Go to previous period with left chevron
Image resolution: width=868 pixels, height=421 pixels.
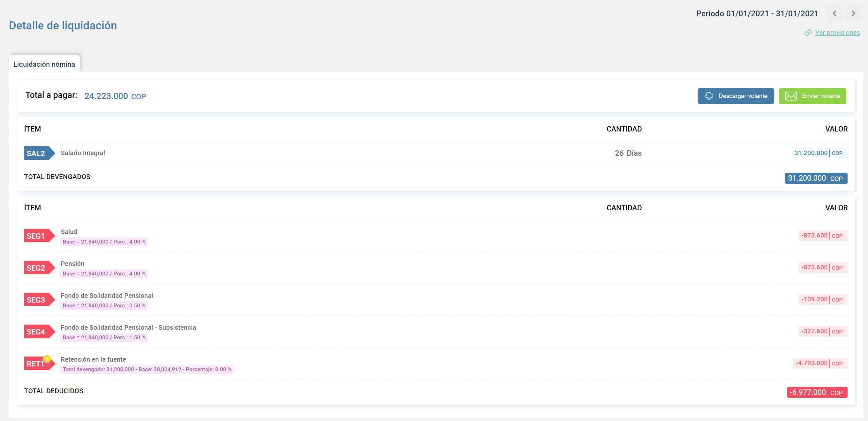click(x=834, y=13)
